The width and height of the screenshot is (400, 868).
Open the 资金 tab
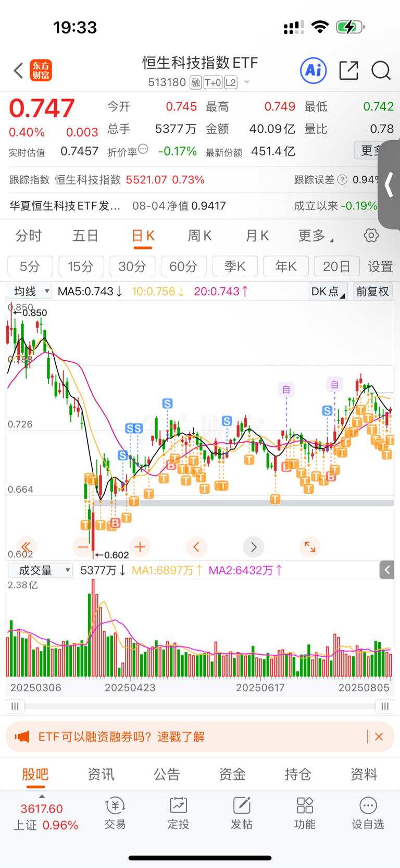(232, 774)
